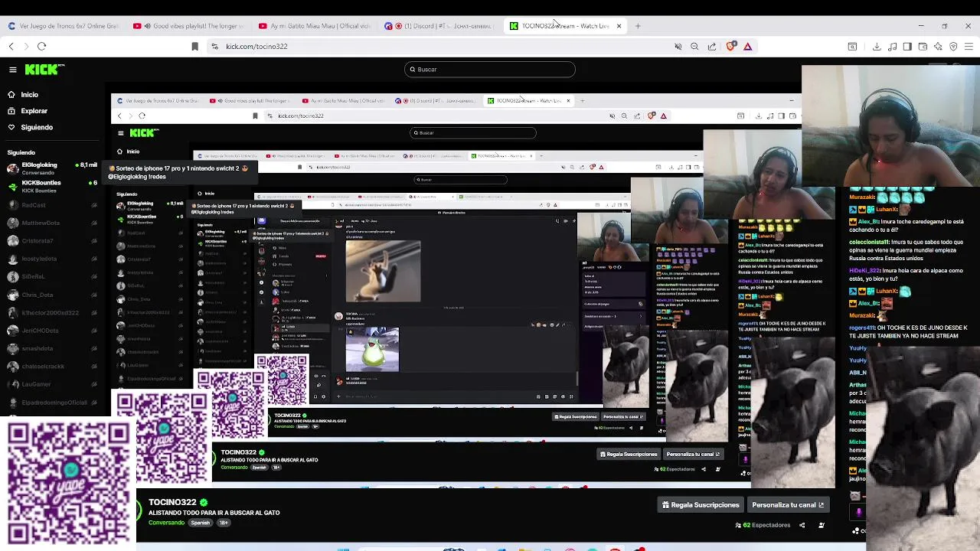This screenshot has width=980, height=551.
Task: Open SiDeRaL offline channel
Action: [51, 276]
